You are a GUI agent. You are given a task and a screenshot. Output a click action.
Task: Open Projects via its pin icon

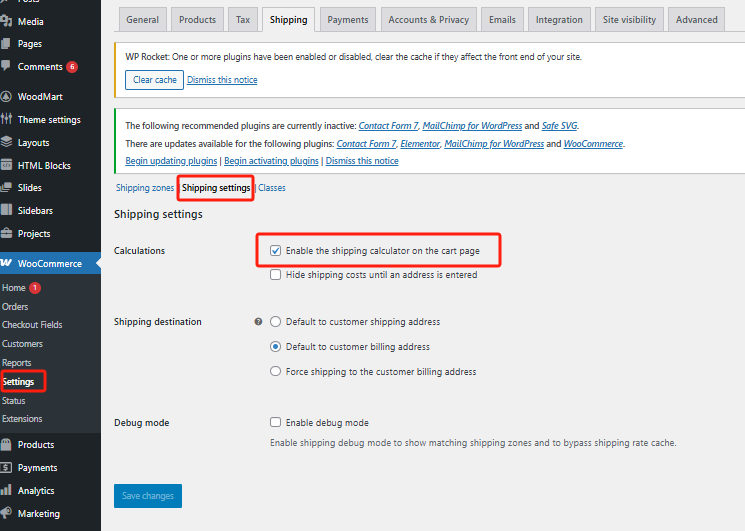tap(7, 234)
